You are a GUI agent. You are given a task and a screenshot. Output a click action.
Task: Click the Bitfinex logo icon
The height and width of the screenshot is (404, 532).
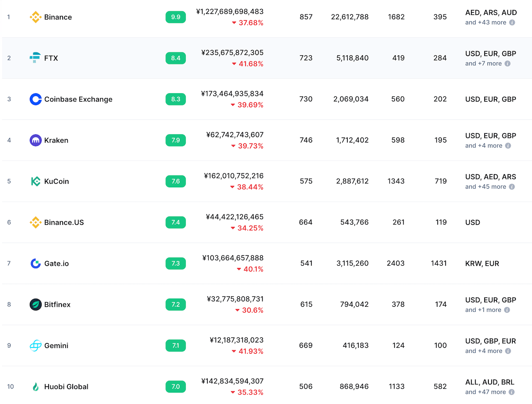coord(36,305)
